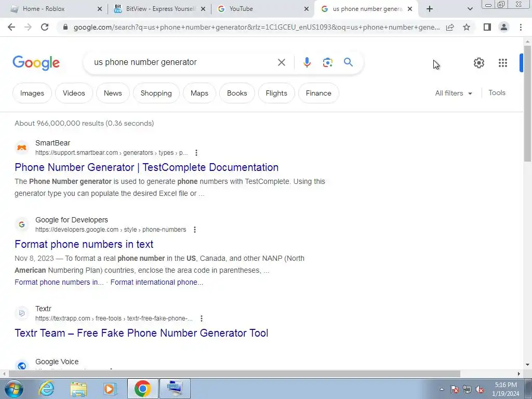Click the scroll right arrow at bottom
The image size is (532, 399).
coord(519,374)
